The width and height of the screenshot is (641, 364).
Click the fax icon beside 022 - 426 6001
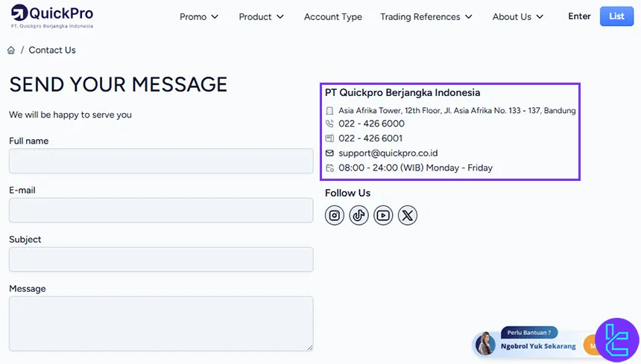[329, 138]
